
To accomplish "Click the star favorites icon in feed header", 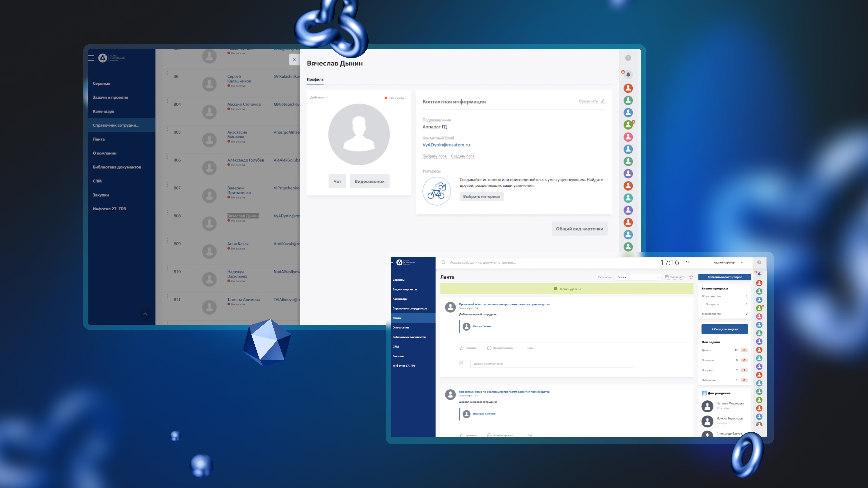I will (691, 277).
